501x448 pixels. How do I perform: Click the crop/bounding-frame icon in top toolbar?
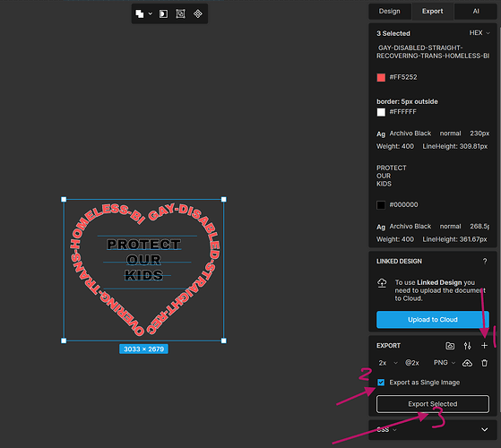click(180, 13)
